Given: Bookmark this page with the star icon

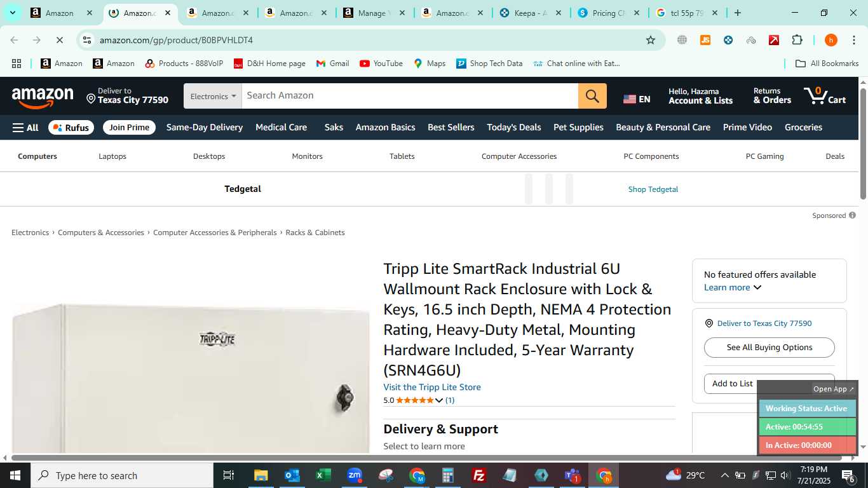Looking at the screenshot, I should 651,40.
